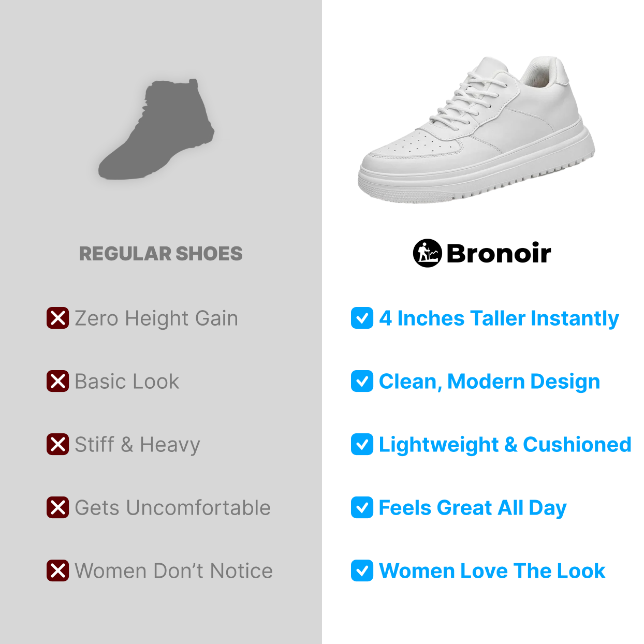Select the white Bronoir sneaker image
Viewport: 644px width, 644px height.
tap(476, 129)
